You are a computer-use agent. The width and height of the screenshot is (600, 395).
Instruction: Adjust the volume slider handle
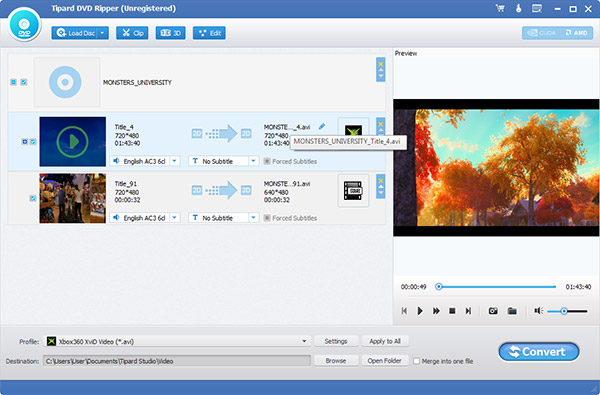tap(564, 311)
